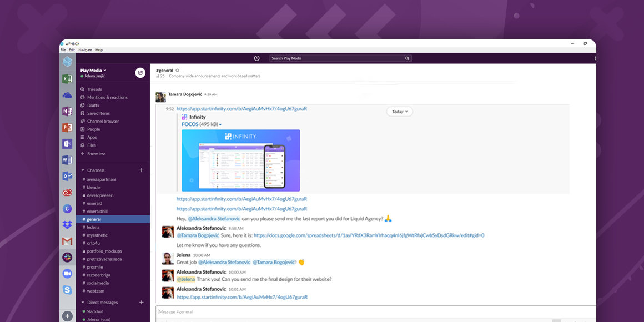
Task: Open Outlook from the app sidebar
Action: [67, 176]
